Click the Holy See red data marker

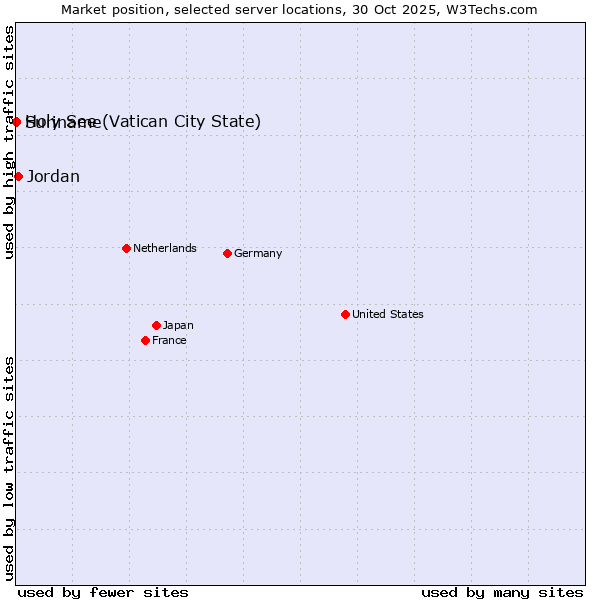[17, 122]
